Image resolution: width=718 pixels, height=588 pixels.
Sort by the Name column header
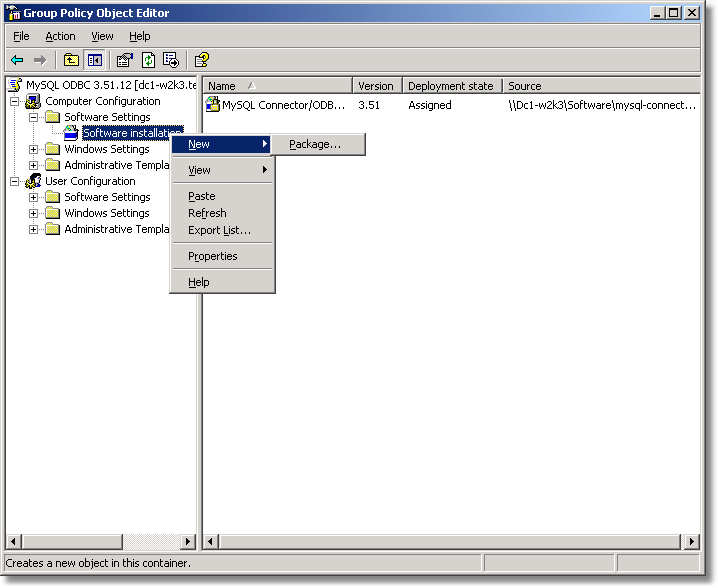pyautogui.click(x=277, y=86)
